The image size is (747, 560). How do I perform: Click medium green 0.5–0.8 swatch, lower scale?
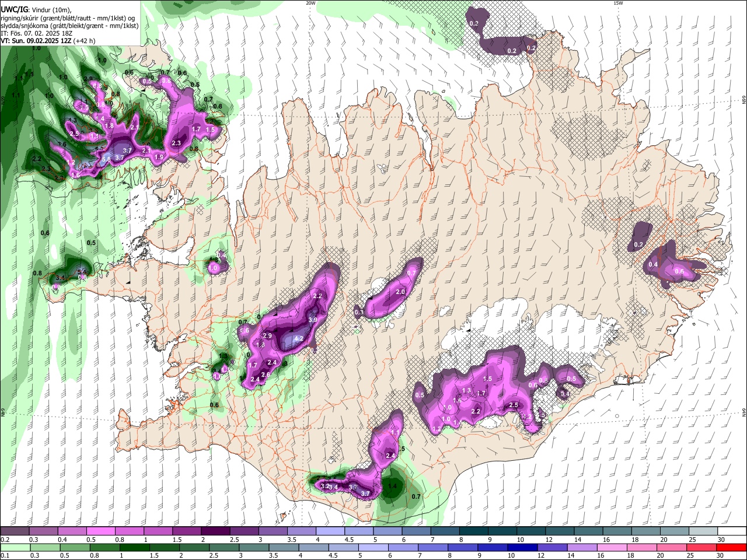(x=75, y=547)
